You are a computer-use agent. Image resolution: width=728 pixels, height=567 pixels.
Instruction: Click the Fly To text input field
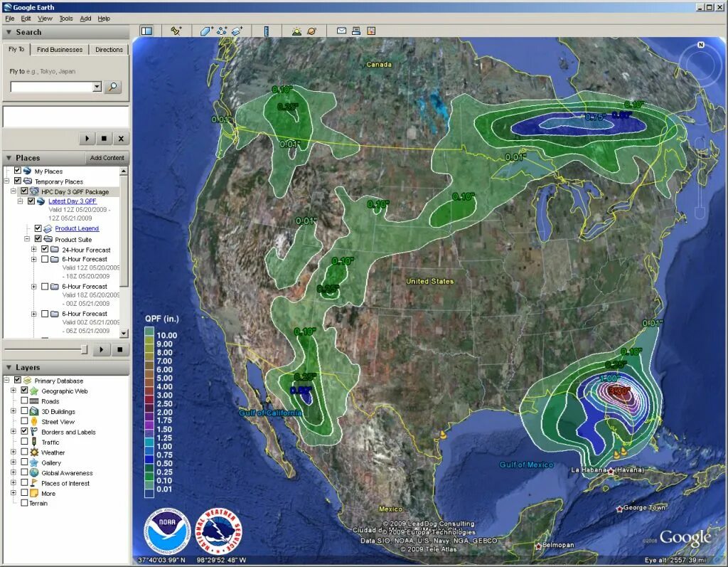point(51,87)
